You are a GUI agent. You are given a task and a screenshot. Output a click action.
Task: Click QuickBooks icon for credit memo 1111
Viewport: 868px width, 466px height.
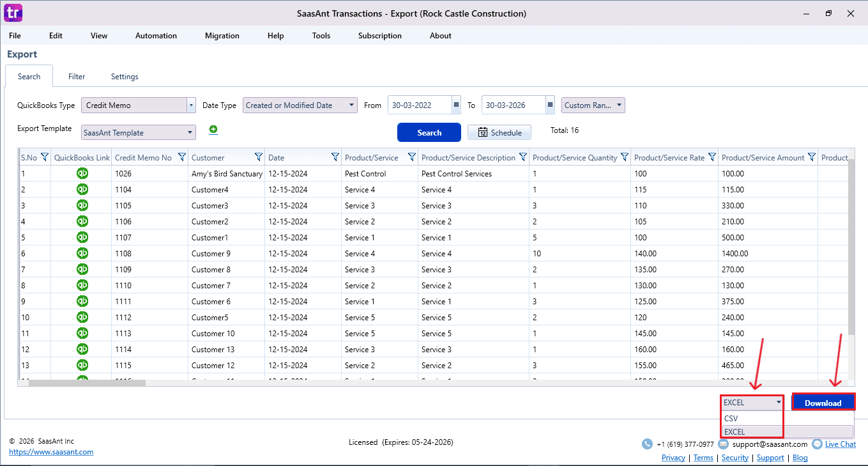(x=82, y=301)
